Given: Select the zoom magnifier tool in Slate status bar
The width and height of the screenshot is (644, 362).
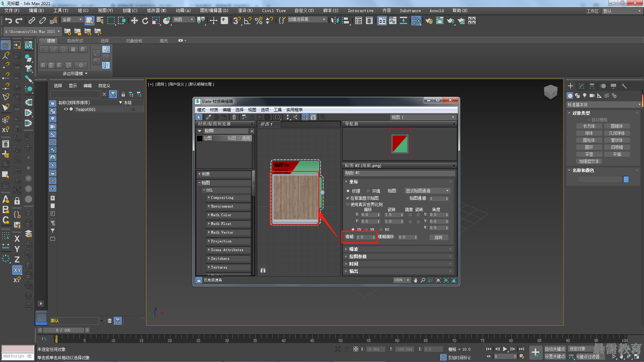Looking at the screenshot, I should point(423,280).
